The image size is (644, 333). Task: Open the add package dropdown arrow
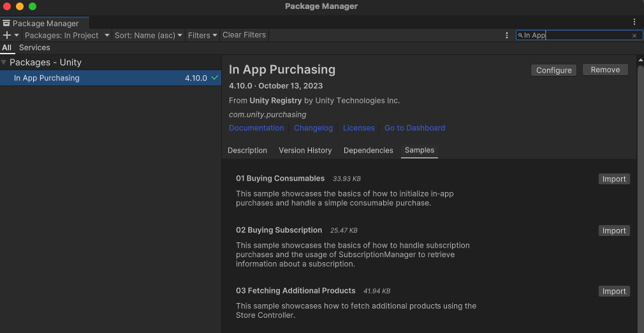17,35
